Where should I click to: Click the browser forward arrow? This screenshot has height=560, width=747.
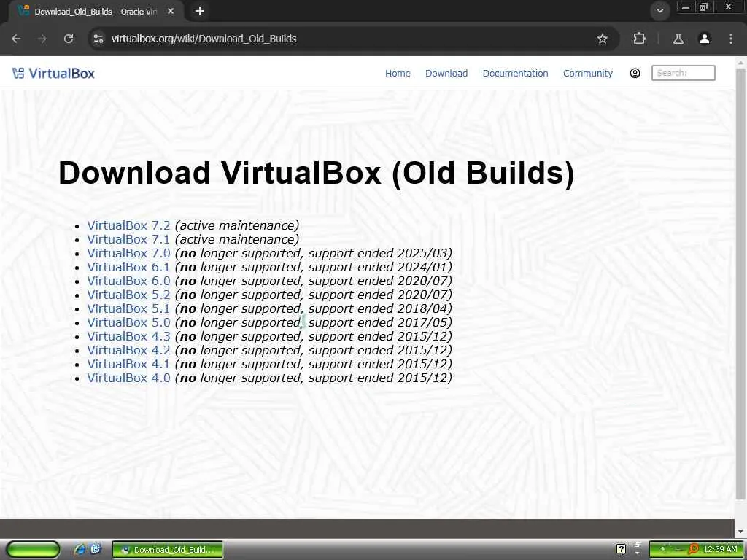click(42, 39)
